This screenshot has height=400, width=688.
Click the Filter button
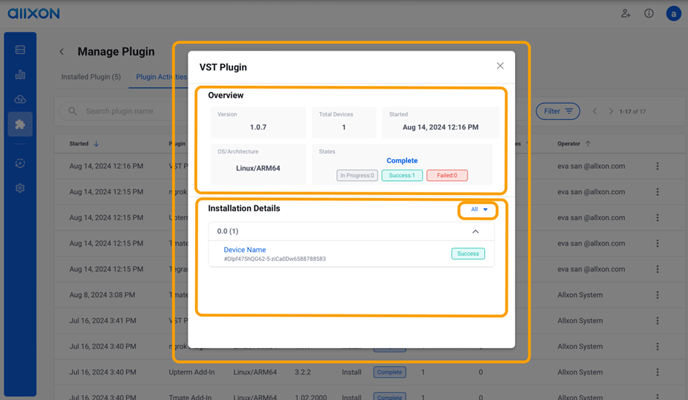click(x=558, y=111)
